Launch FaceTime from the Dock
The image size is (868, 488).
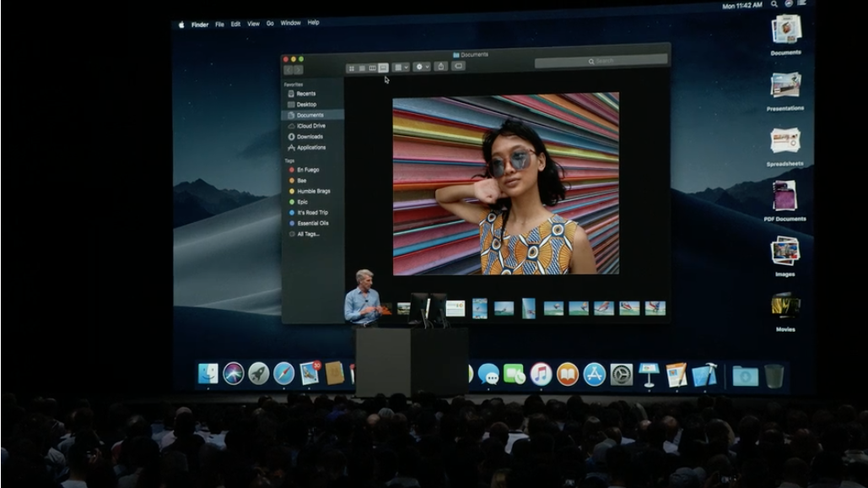515,375
